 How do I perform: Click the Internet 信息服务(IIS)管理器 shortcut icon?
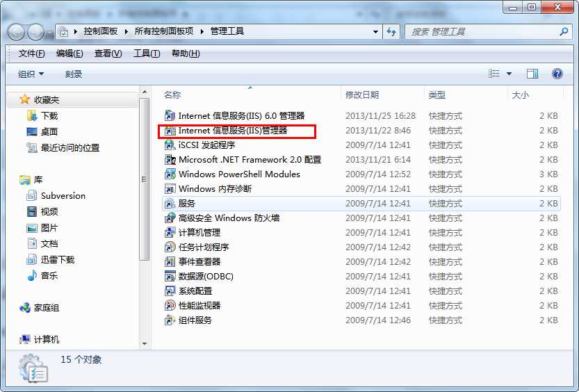[170, 130]
